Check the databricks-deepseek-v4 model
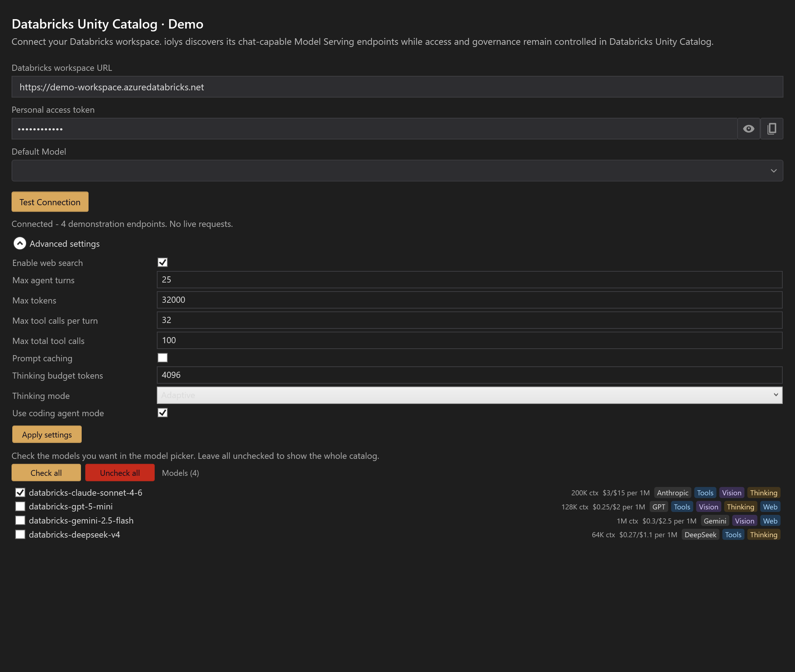The height and width of the screenshot is (672, 795). (x=20, y=534)
